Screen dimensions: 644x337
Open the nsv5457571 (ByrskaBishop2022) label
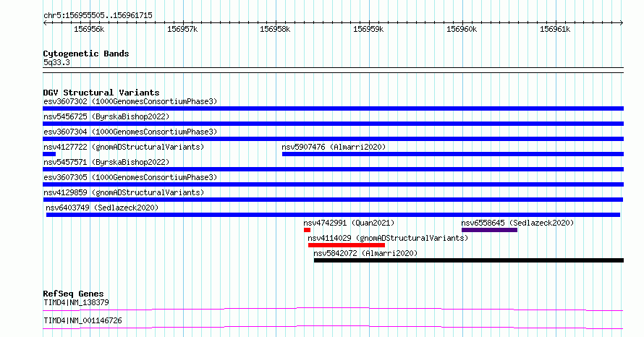tap(106, 162)
